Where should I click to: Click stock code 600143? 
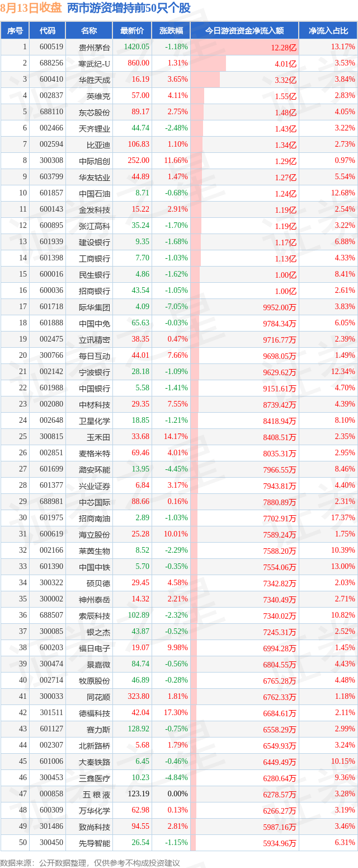pyautogui.click(x=51, y=209)
